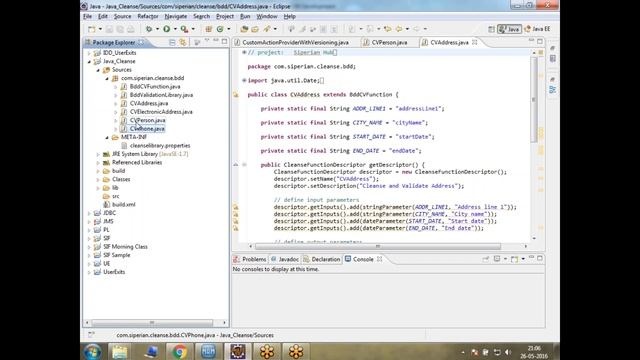Collapse All in Package Explorer
This screenshot has width=640, height=360.
pos(172,42)
